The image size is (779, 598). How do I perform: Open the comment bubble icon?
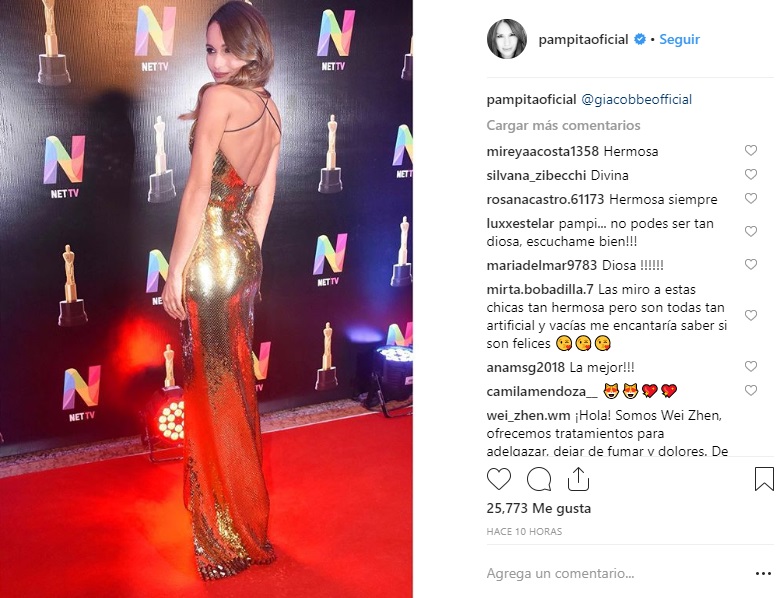coord(539,479)
